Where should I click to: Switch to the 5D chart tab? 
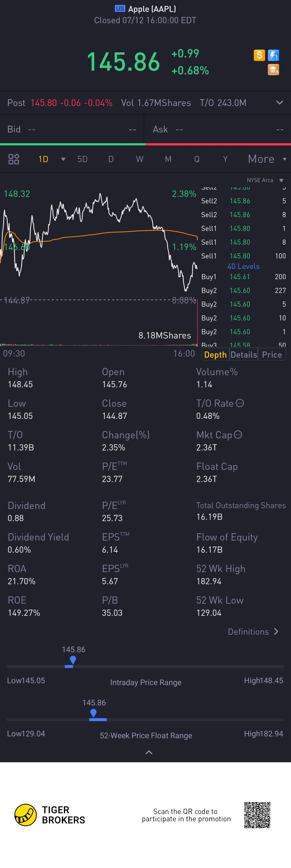tap(82, 159)
